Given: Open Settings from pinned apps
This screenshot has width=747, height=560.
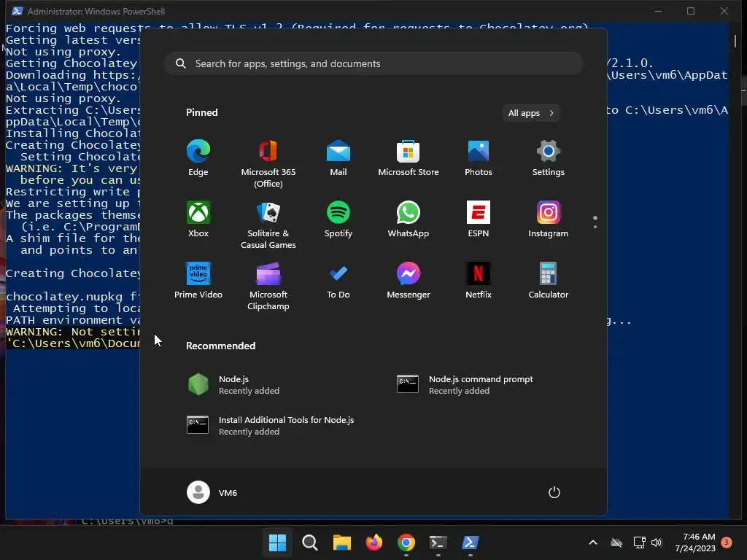Looking at the screenshot, I should (549, 158).
